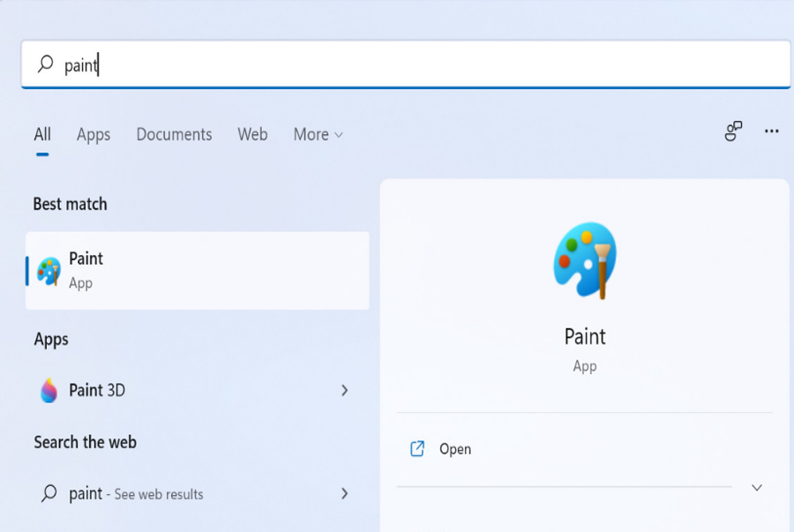Click the large Paint icon in the details pane

(584, 260)
